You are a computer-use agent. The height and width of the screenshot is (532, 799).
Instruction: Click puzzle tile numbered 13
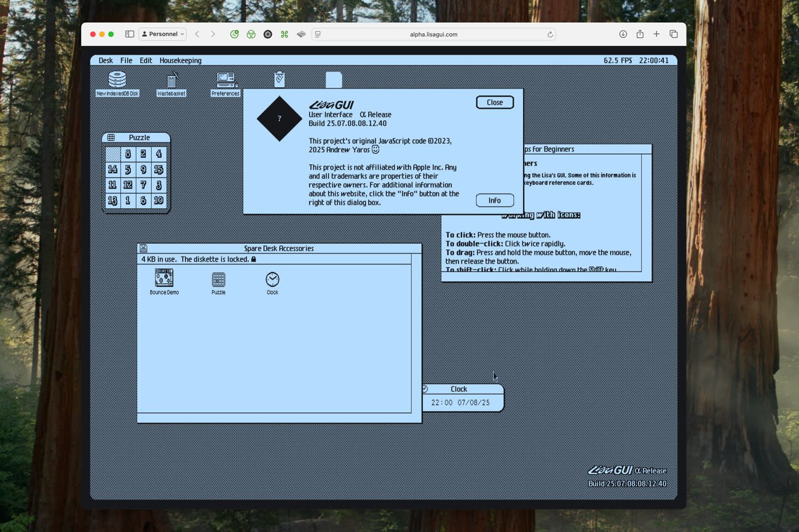[x=112, y=201]
